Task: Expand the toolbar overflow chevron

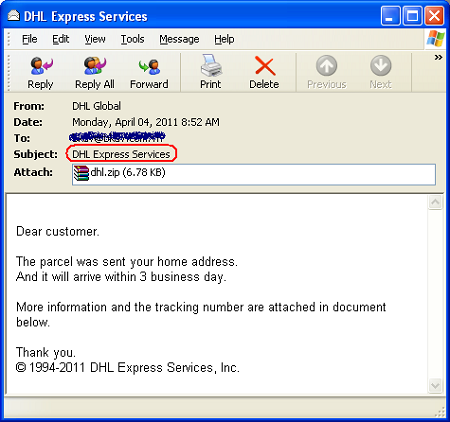Action: (x=438, y=58)
